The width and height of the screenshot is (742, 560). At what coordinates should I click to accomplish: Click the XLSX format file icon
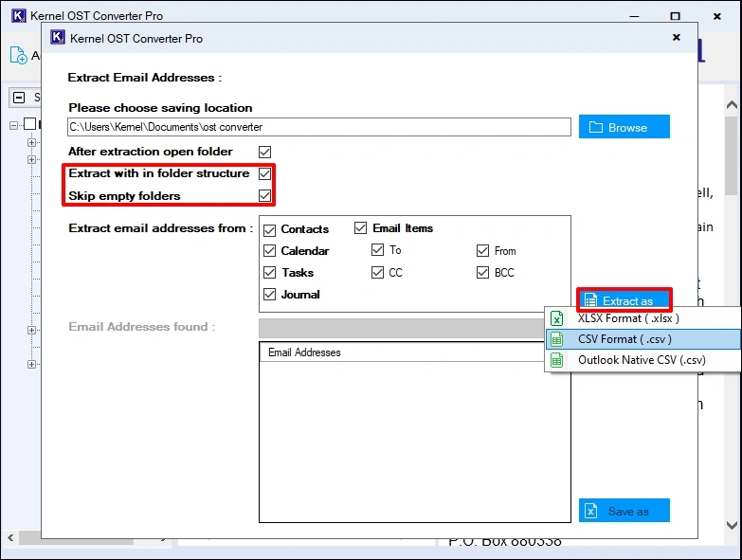click(x=558, y=318)
